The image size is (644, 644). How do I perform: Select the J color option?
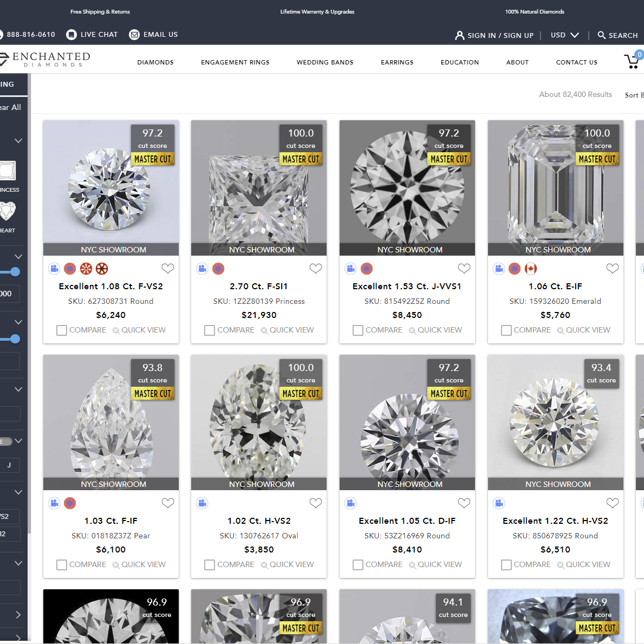[x=9, y=465]
